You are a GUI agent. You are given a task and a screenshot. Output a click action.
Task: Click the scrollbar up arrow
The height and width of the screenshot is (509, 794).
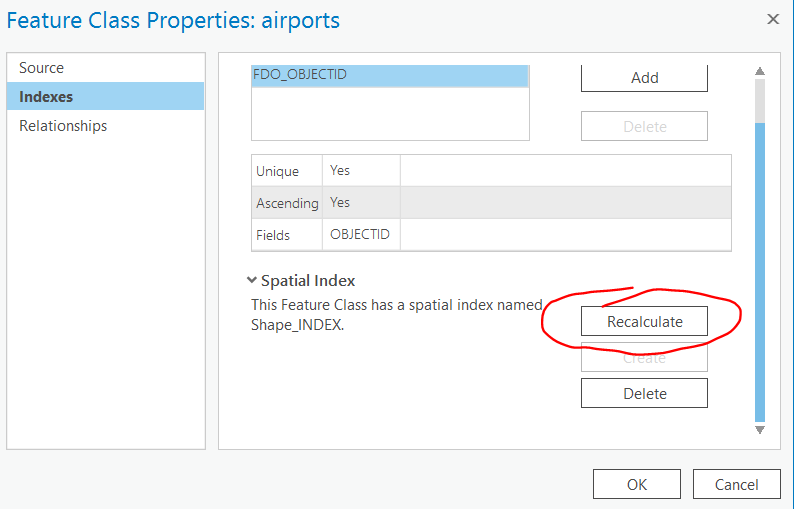(x=759, y=71)
